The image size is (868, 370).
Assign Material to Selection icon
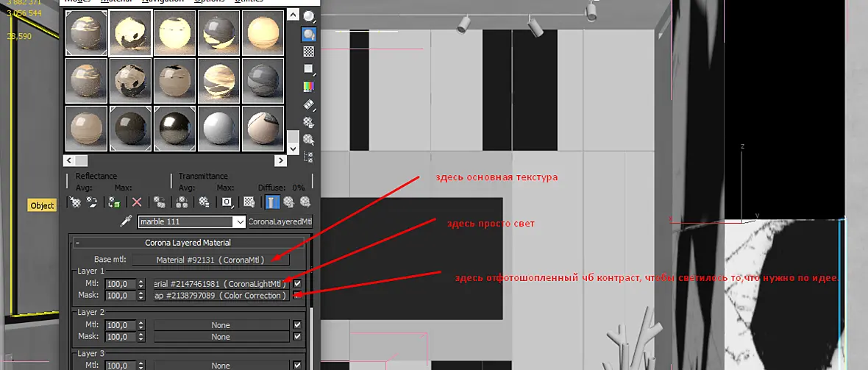coord(115,202)
